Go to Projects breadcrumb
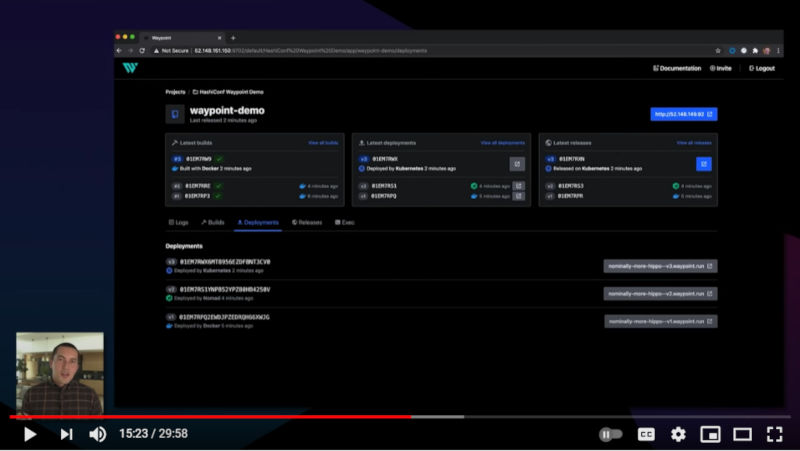Viewport: 800px width, 451px height. coord(175,92)
